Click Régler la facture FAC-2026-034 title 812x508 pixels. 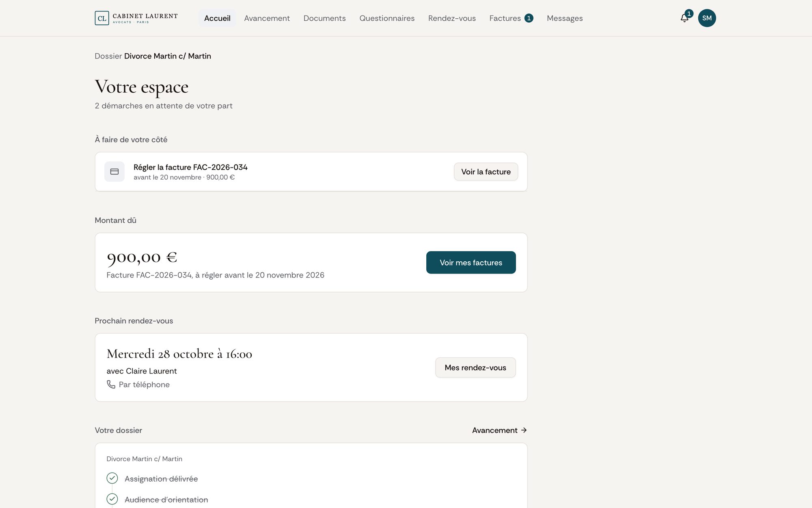(x=190, y=167)
